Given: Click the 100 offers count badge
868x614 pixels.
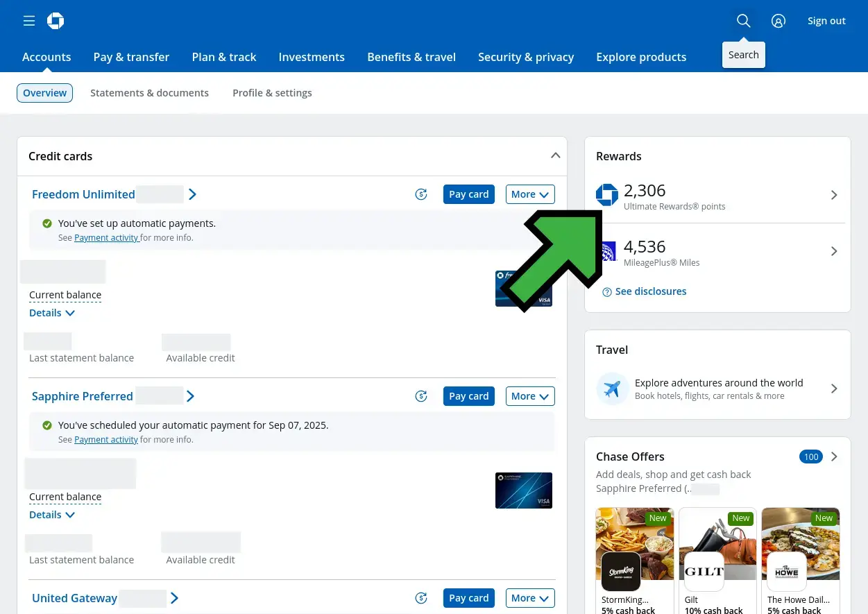Looking at the screenshot, I should point(811,457).
